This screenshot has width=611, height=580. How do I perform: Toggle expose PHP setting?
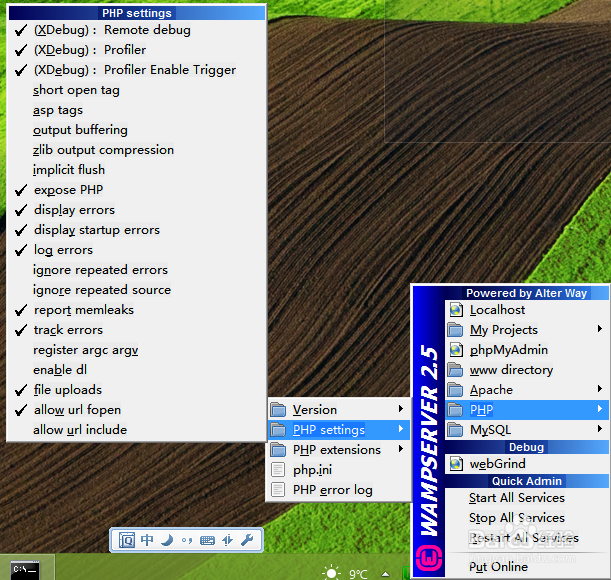pyautogui.click(x=136, y=190)
